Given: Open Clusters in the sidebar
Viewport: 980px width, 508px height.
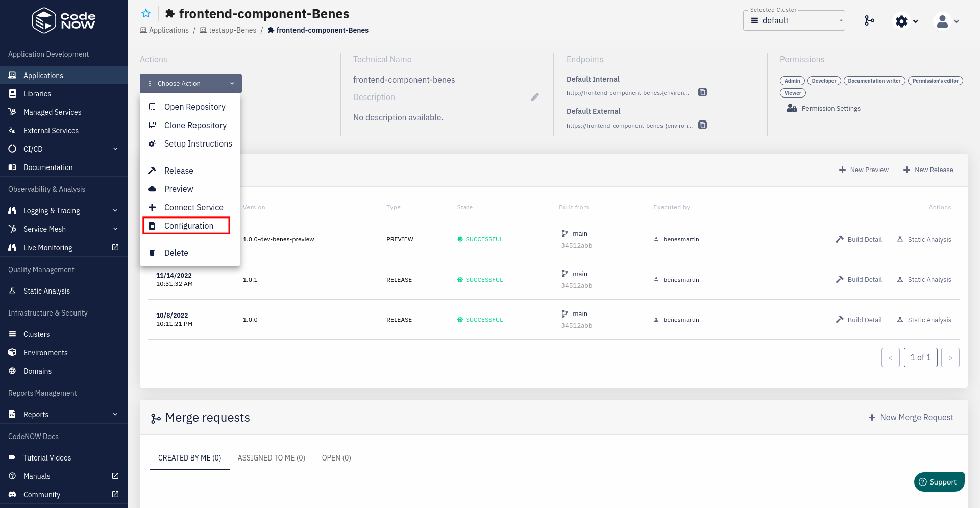Looking at the screenshot, I should coord(64,334).
